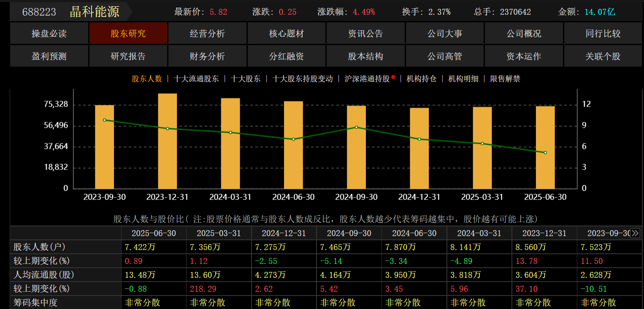View 公司高管 page

[x=445, y=56]
